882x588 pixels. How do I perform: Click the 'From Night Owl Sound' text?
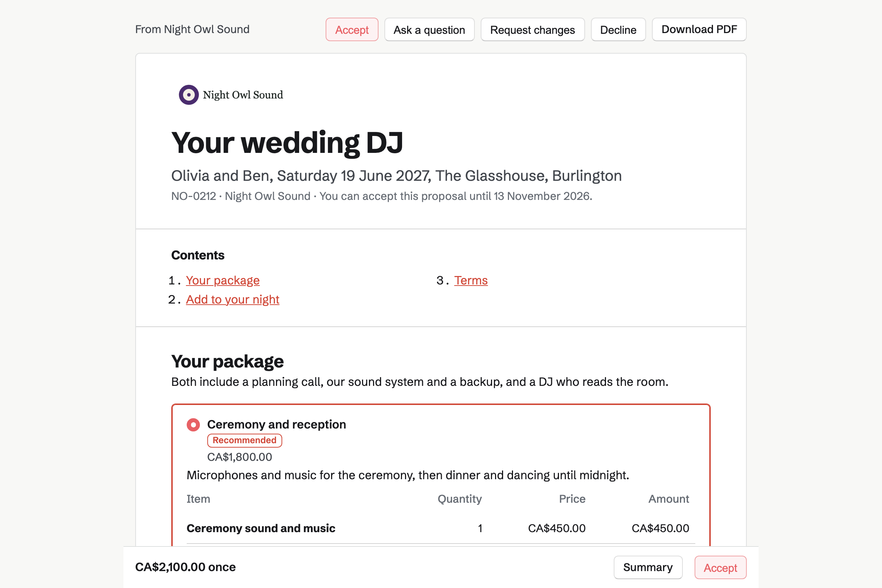[x=192, y=29]
